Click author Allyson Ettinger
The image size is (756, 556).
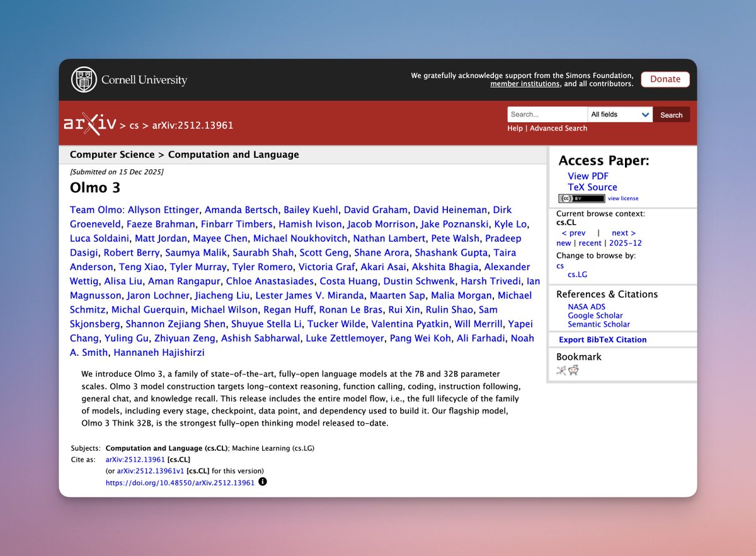point(164,210)
